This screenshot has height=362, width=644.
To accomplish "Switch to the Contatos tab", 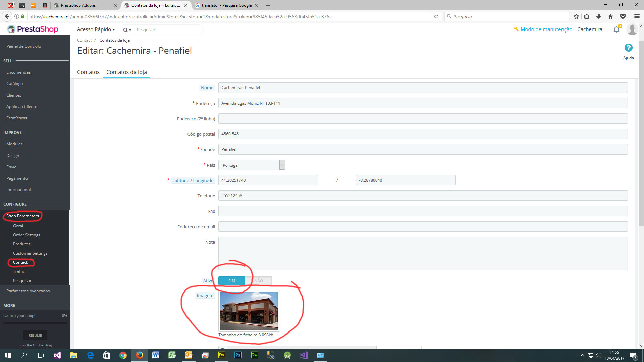I will tap(88, 72).
